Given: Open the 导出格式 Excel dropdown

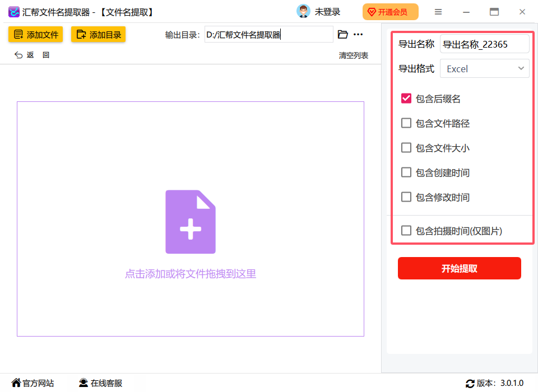Looking at the screenshot, I should [x=484, y=68].
